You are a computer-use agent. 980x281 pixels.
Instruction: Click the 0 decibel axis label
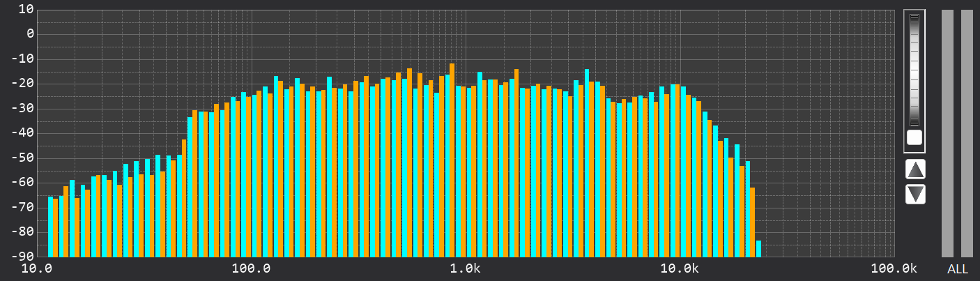(x=31, y=34)
